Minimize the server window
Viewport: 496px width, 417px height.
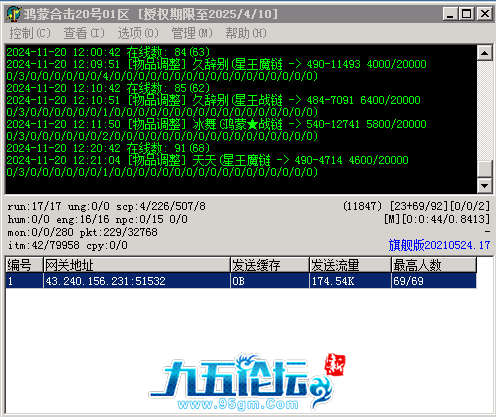(450, 14)
